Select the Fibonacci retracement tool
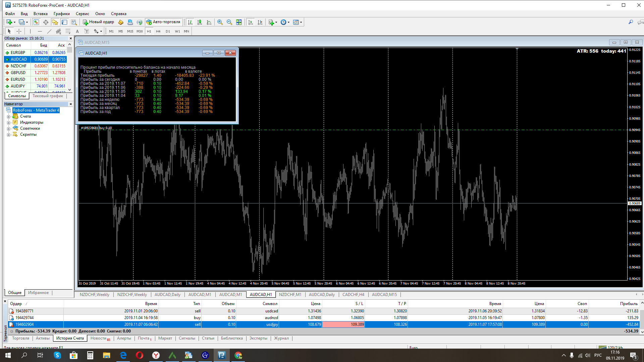 [x=68, y=31]
